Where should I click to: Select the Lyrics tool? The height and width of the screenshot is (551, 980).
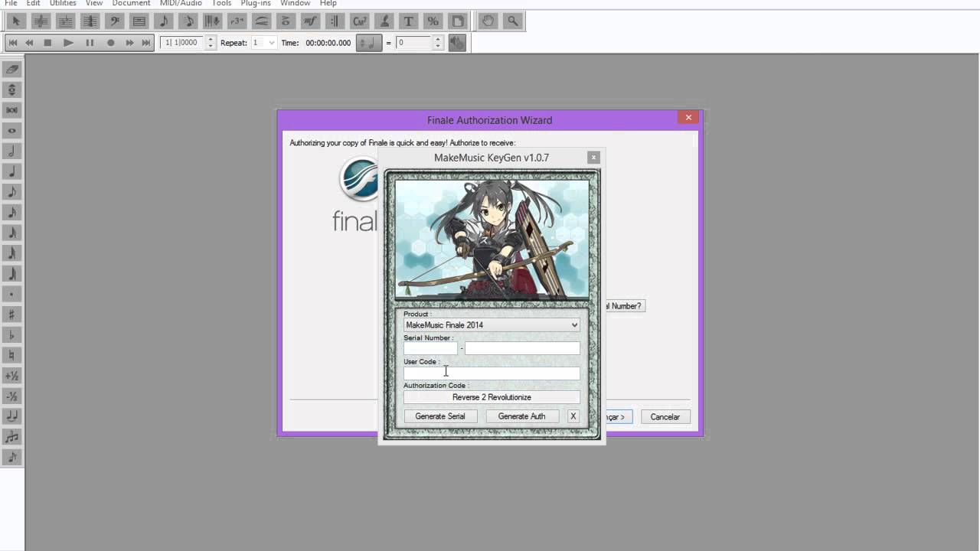[x=384, y=21]
